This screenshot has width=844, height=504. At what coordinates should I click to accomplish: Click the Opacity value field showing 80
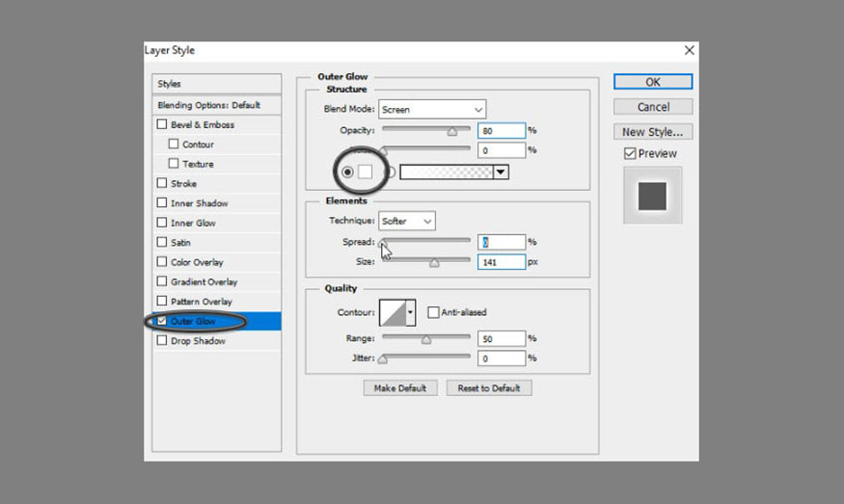tap(502, 131)
